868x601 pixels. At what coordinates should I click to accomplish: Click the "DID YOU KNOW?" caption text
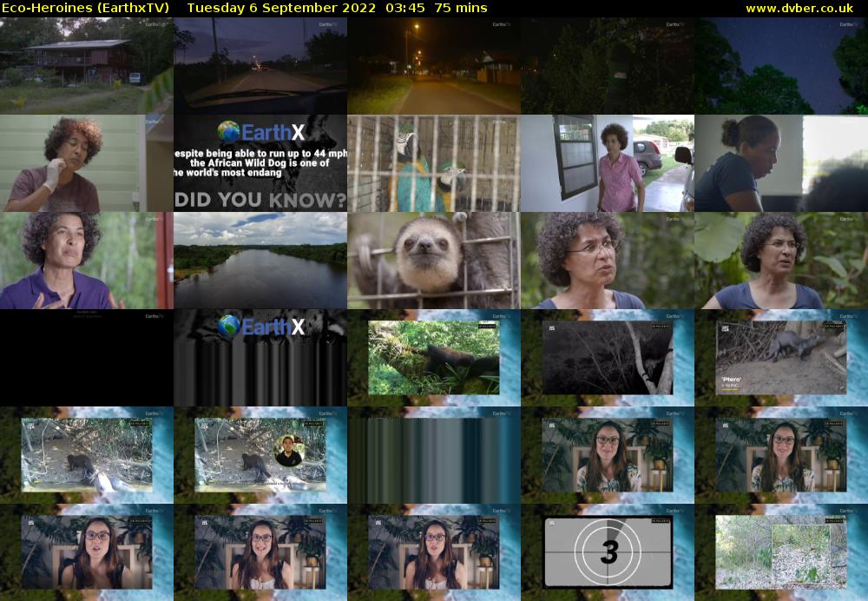259,198
